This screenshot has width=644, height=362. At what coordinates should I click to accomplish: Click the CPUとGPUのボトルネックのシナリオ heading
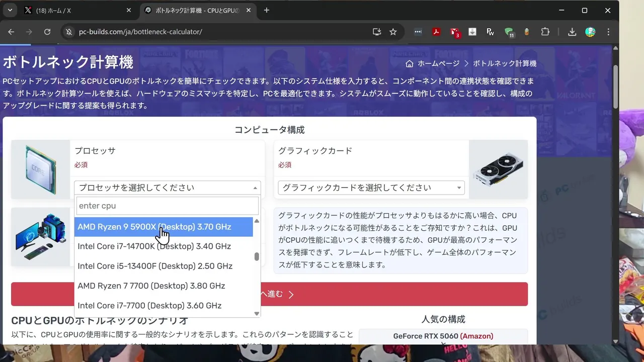point(100,320)
